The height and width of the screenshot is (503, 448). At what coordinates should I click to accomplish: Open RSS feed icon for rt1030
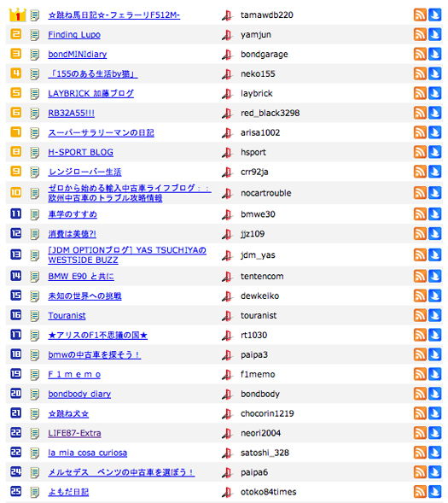coord(420,335)
